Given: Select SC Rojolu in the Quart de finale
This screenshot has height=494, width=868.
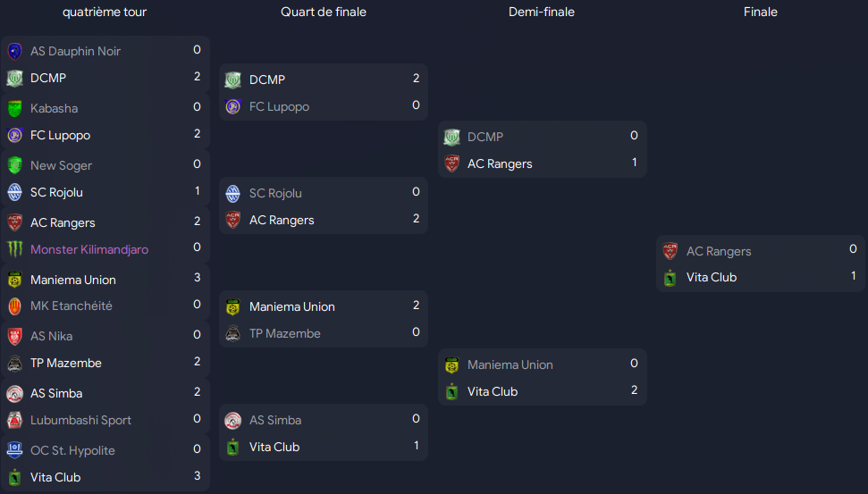Looking at the screenshot, I should pyautogui.click(x=275, y=193).
